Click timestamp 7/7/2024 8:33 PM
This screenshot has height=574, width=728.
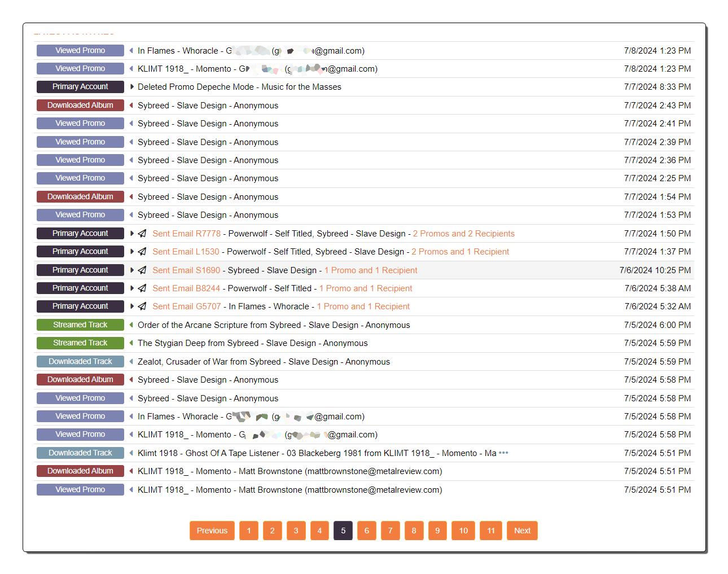click(x=657, y=87)
